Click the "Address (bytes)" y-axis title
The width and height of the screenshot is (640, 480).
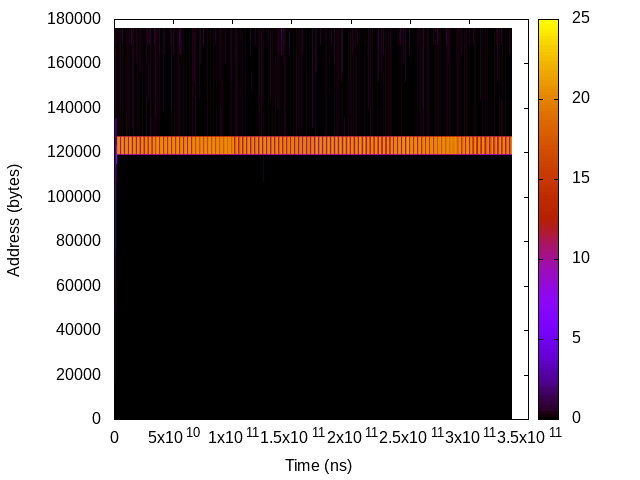click(x=14, y=219)
